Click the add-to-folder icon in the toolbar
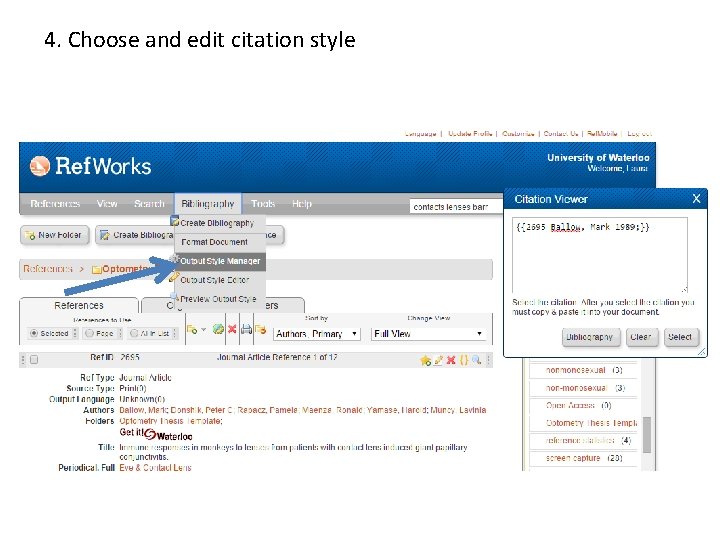 (192, 329)
